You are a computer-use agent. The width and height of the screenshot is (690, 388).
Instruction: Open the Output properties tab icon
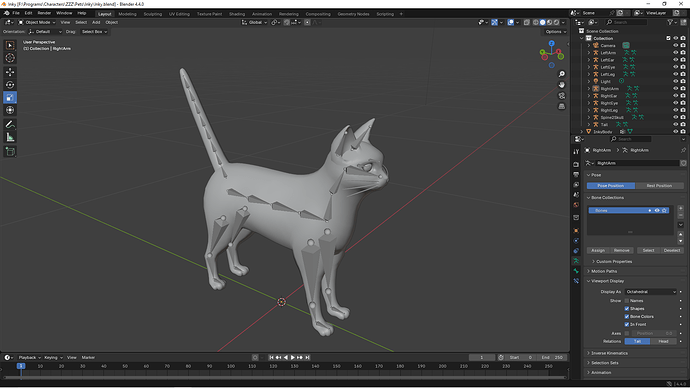click(x=576, y=174)
